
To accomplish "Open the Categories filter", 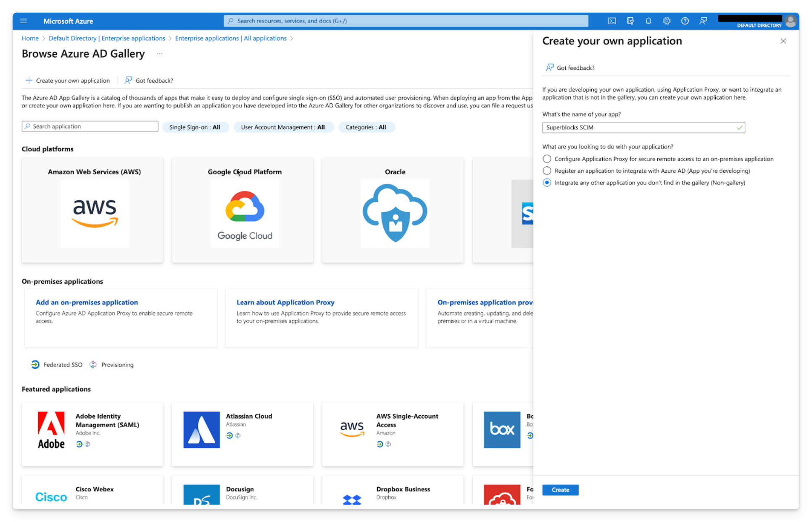I will coord(366,127).
